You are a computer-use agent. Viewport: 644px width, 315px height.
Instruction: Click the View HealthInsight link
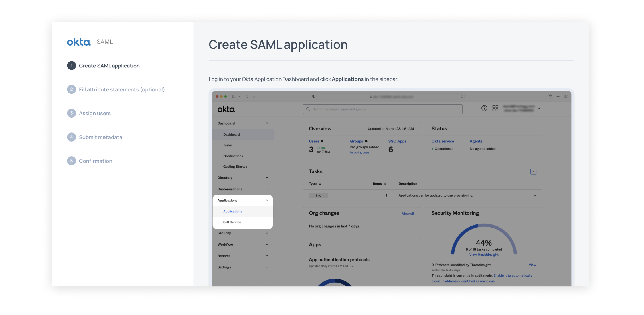pyautogui.click(x=484, y=255)
